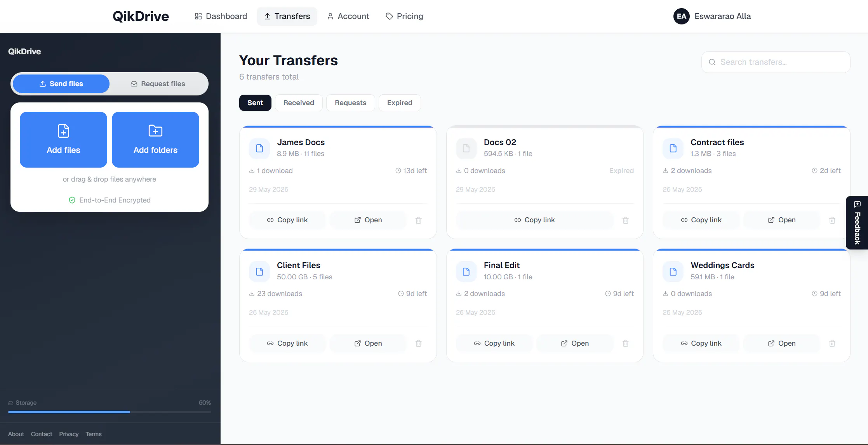Image resolution: width=868 pixels, height=445 pixels.
Task: Click the 'Expired' status on Docs 02
Action: point(621,171)
